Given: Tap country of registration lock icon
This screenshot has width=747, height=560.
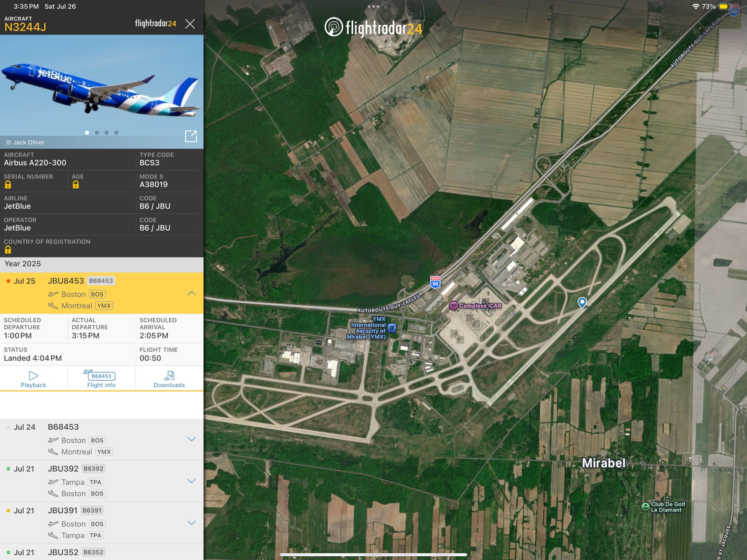Looking at the screenshot, I should click(8, 250).
